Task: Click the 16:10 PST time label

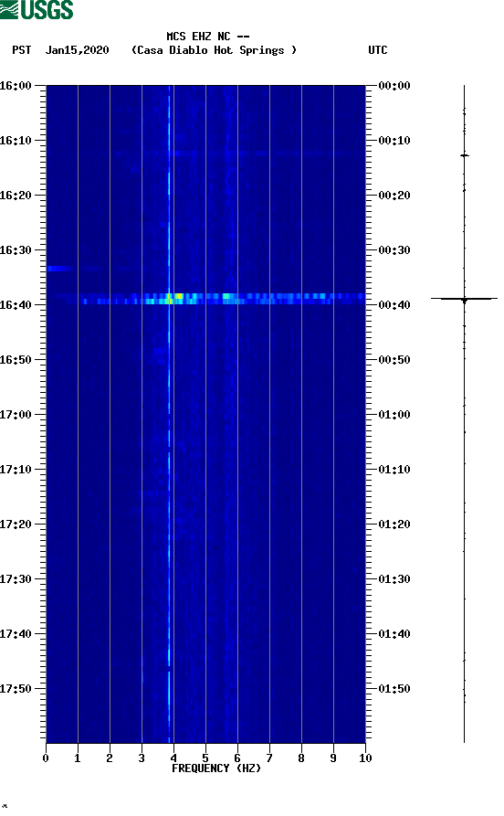Action: click(x=16, y=140)
